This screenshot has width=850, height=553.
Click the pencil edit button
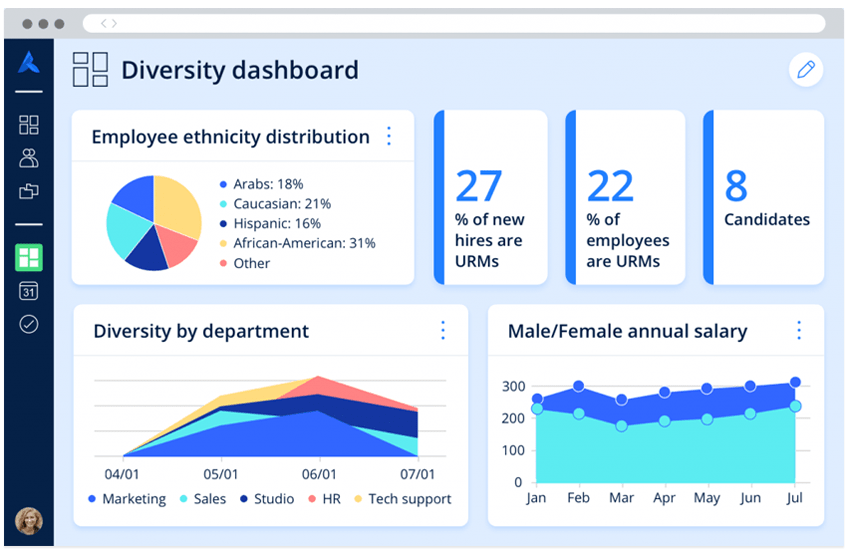pos(805,70)
